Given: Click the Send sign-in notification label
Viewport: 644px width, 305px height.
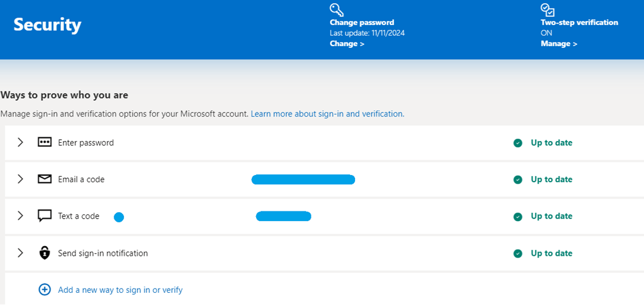Looking at the screenshot, I should 103,253.
